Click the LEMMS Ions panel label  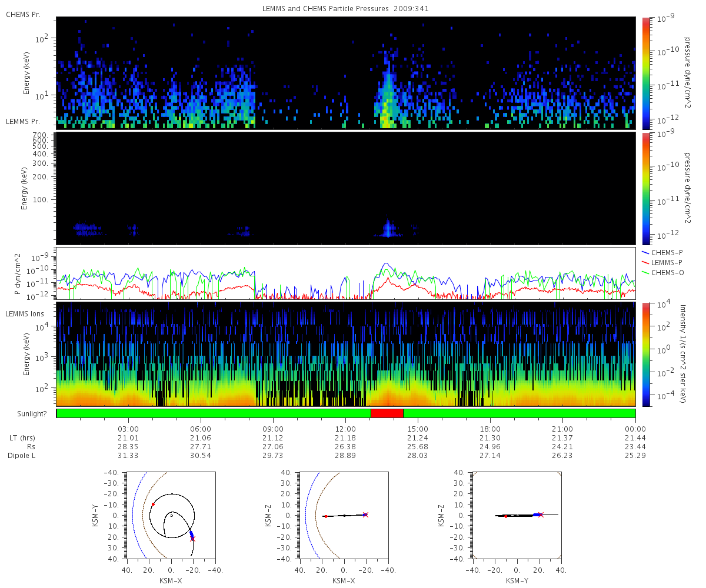point(25,315)
